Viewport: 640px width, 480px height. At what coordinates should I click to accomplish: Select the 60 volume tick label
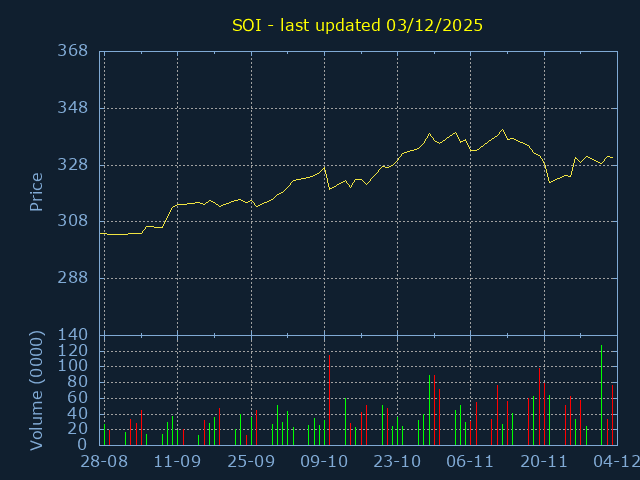[77, 397]
